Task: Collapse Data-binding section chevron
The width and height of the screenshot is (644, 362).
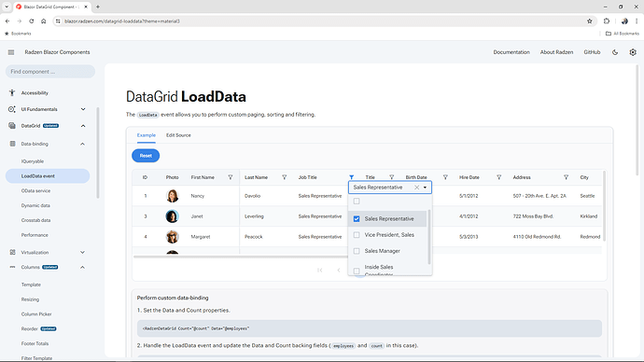Action: [x=82, y=144]
